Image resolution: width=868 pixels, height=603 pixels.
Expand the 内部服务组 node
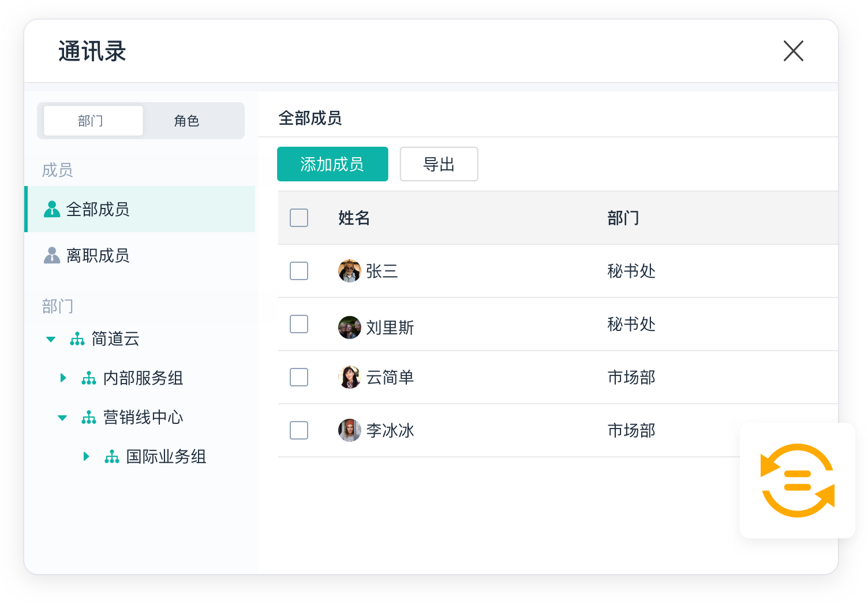tap(63, 378)
